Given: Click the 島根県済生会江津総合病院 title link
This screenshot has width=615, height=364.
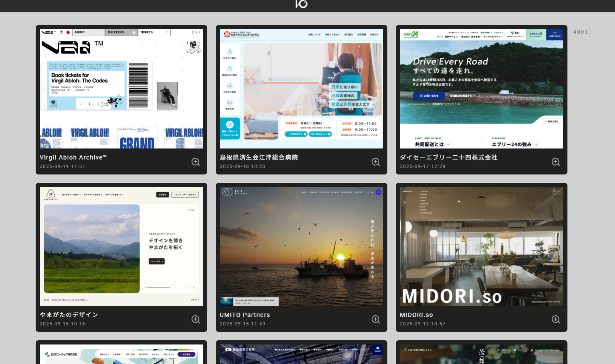Looking at the screenshot, I should point(259,157).
